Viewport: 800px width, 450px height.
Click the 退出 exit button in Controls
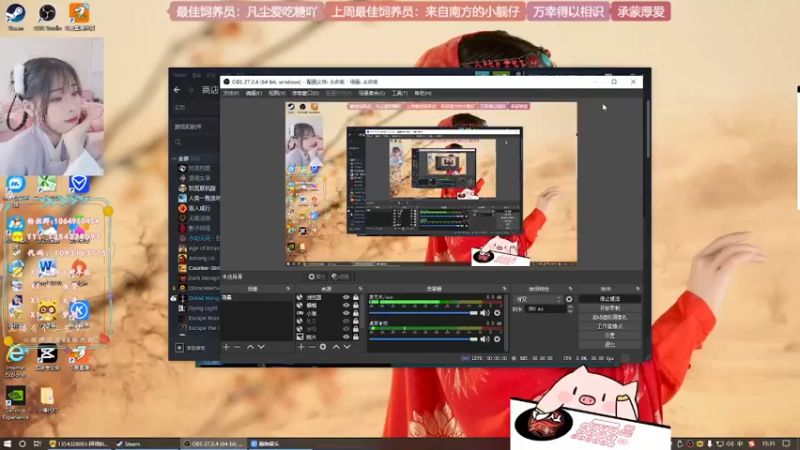click(x=610, y=344)
